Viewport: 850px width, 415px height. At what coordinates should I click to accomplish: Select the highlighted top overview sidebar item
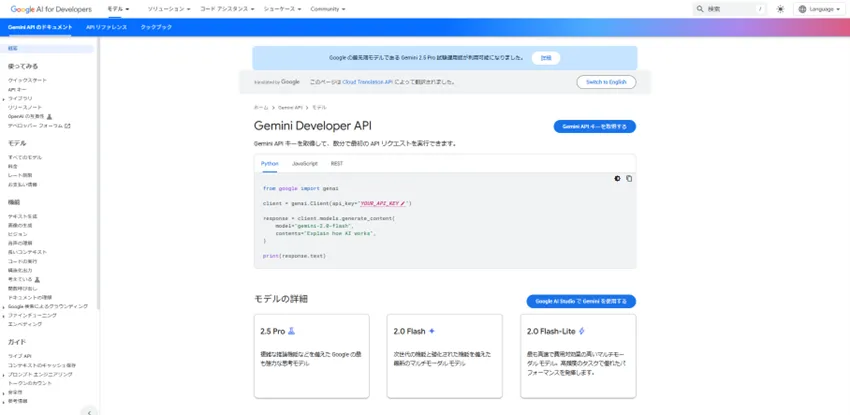pos(48,49)
